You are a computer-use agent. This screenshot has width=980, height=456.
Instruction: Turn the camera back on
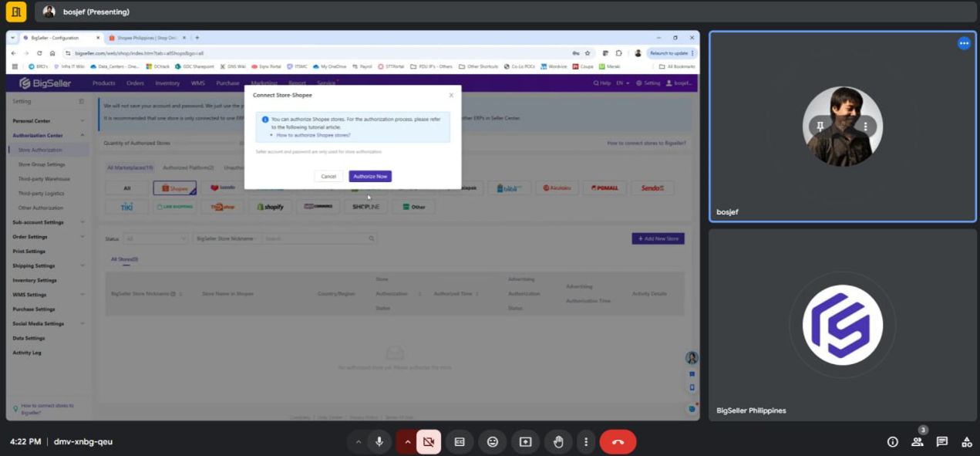click(429, 442)
